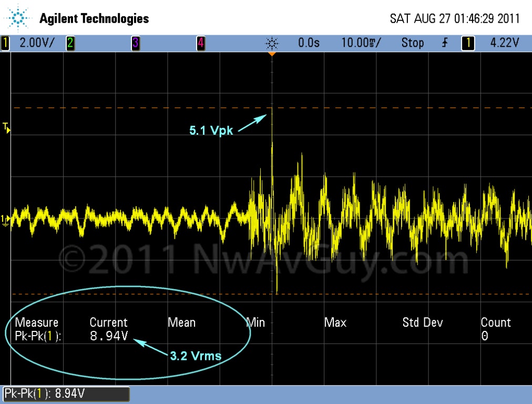Image resolution: width=532 pixels, height=404 pixels.
Task: Click the 0.0s delay readout
Action: (309, 43)
